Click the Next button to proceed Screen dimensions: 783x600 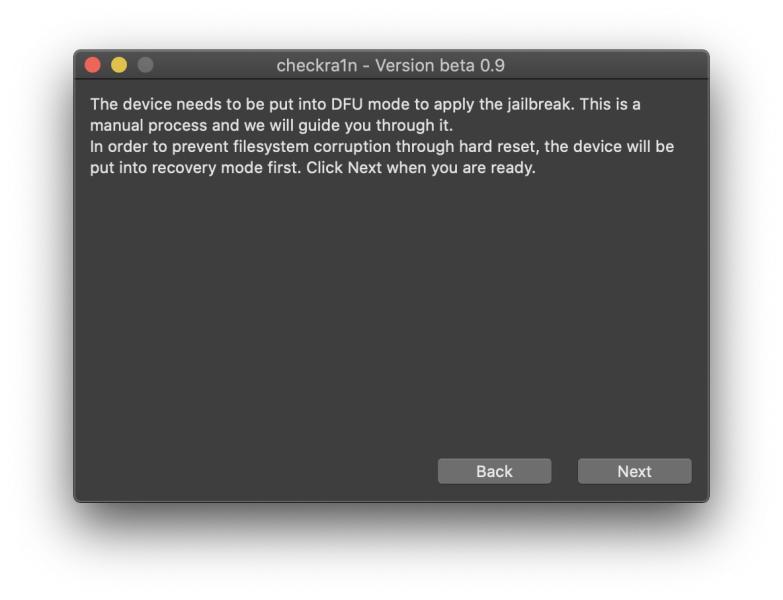[634, 471]
